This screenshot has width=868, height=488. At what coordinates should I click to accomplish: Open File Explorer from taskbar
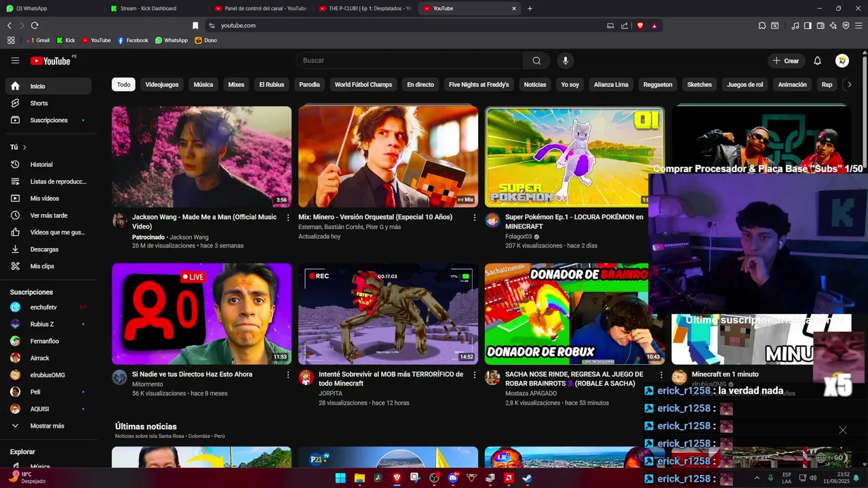pos(359,478)
